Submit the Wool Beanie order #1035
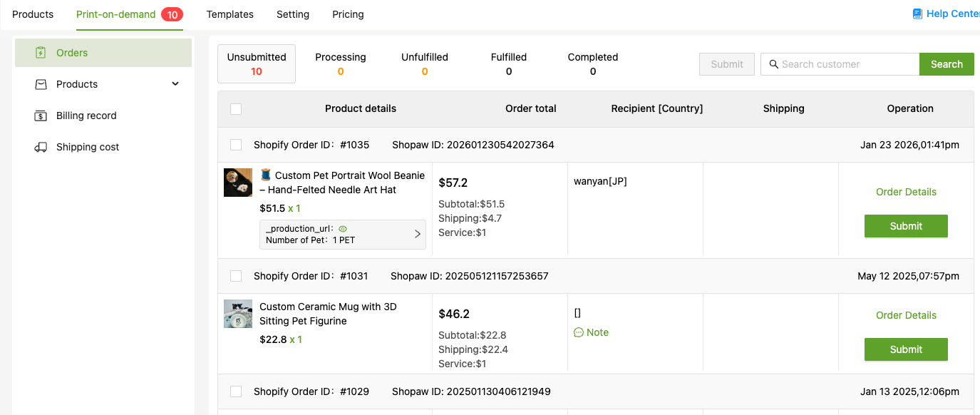This screenshot has height=415, width=980. coord(906,226)
